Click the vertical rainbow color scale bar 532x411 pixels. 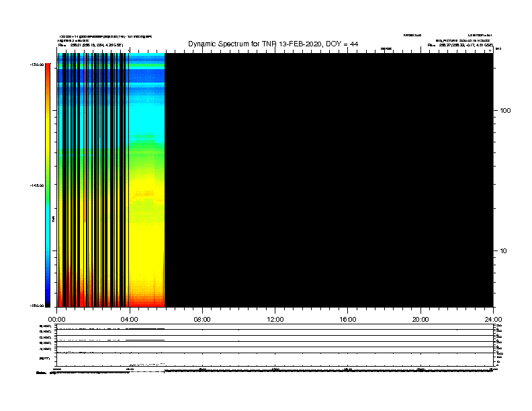pyautogui.click(x=48, y=185)
